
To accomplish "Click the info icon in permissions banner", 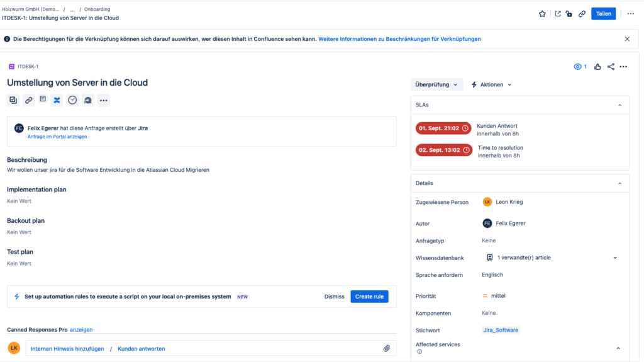I will pyautogui.click(x=7, y=39).
